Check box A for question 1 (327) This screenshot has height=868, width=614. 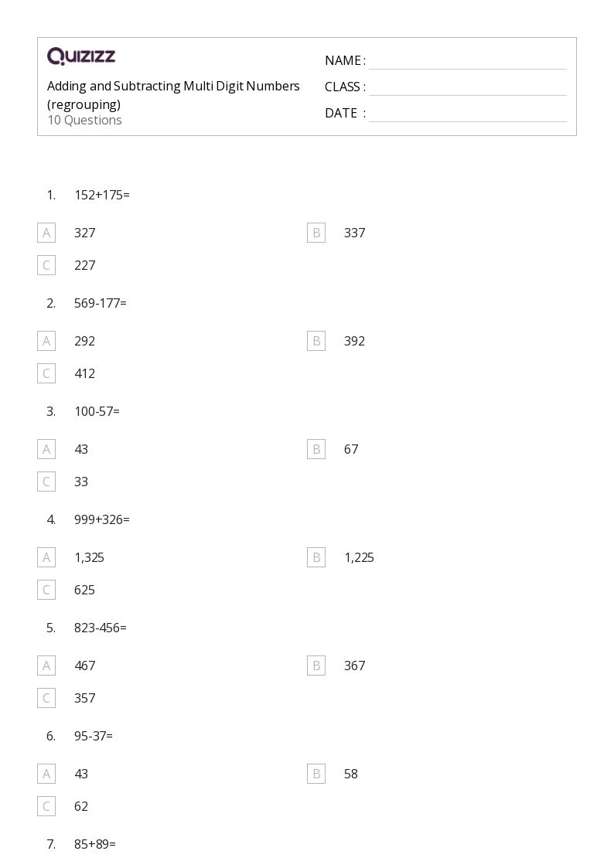(46, 233)
